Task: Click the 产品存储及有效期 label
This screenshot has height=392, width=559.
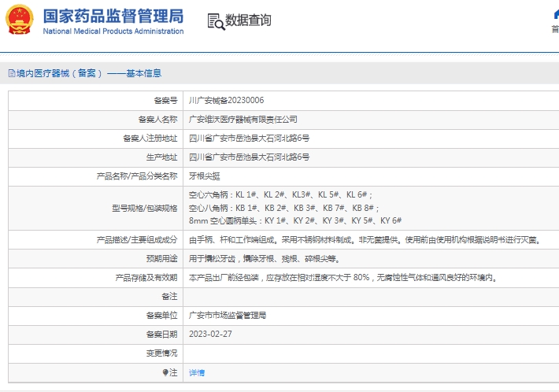Action: [x=146, y=278]
